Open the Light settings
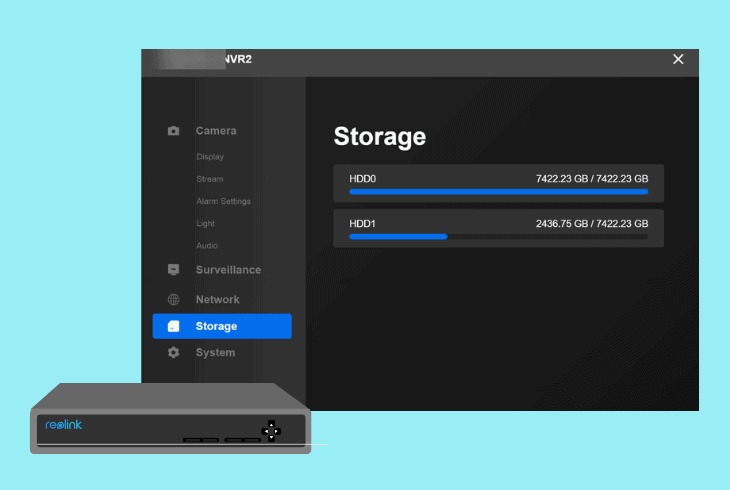The image size is (730, 490). click(x=205, y=224)
